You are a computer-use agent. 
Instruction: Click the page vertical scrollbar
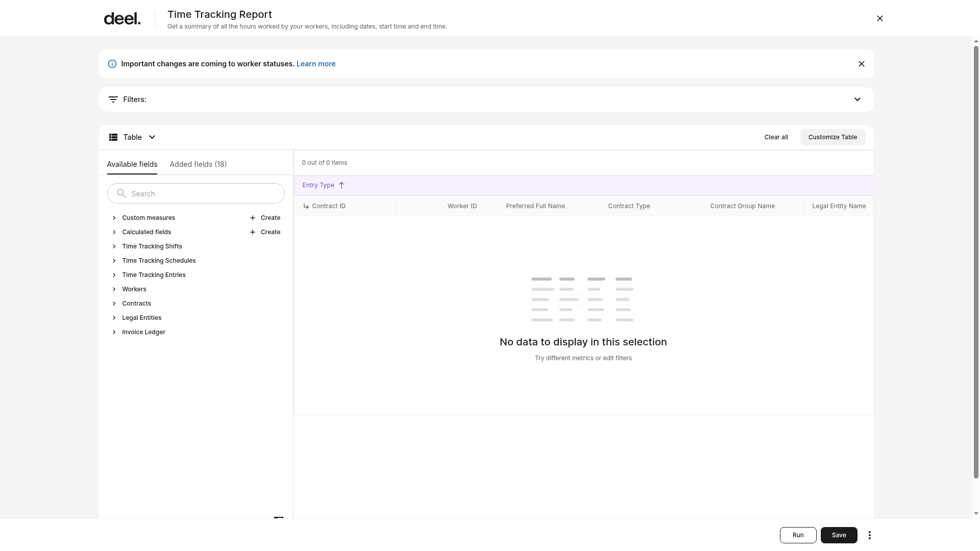pos(976,262)
